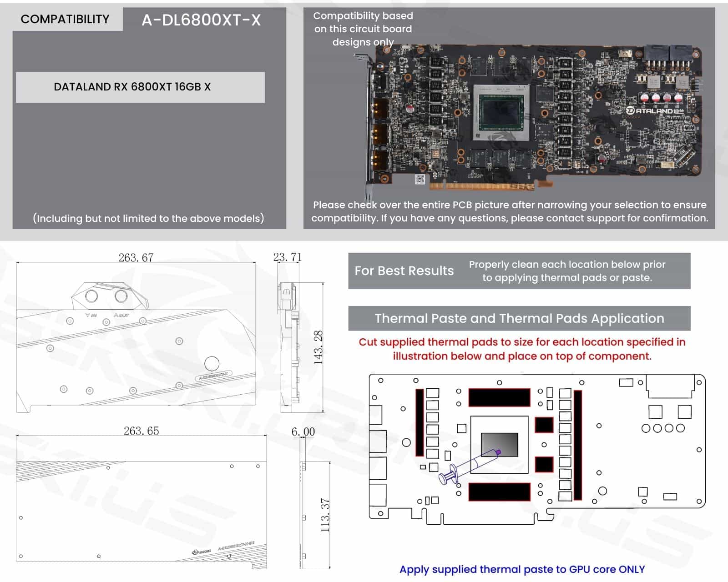728x582 pixels.
Task: Click the A-DL6800XT-X model heading
Action: coord(201,20)
